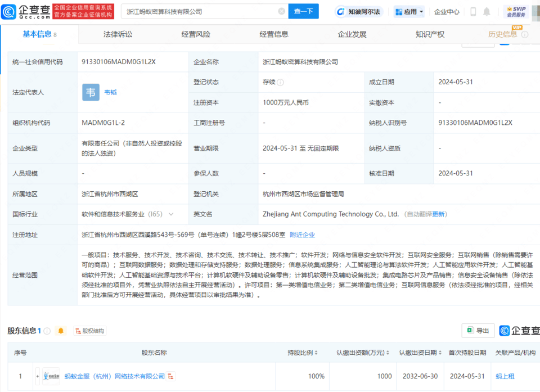Open SVIP 会员服务

coord(516,12)
